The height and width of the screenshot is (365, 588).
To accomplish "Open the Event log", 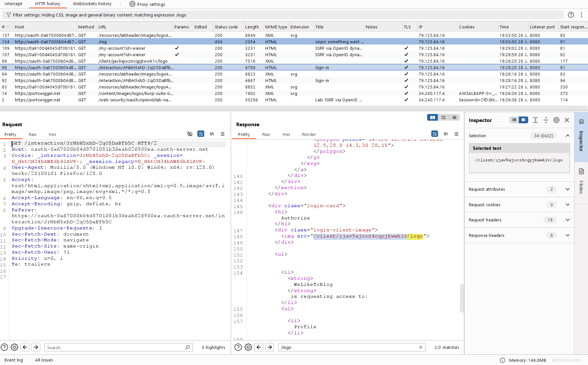I will 14,360.
